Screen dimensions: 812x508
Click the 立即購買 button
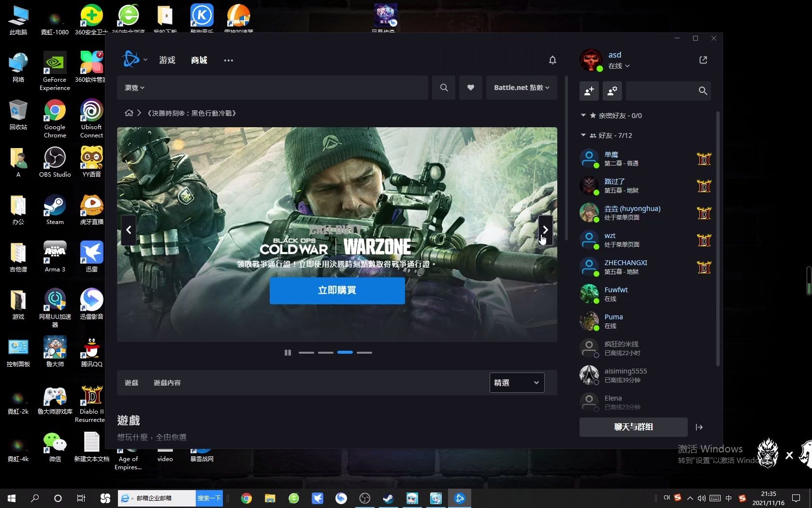pos(337,290)
